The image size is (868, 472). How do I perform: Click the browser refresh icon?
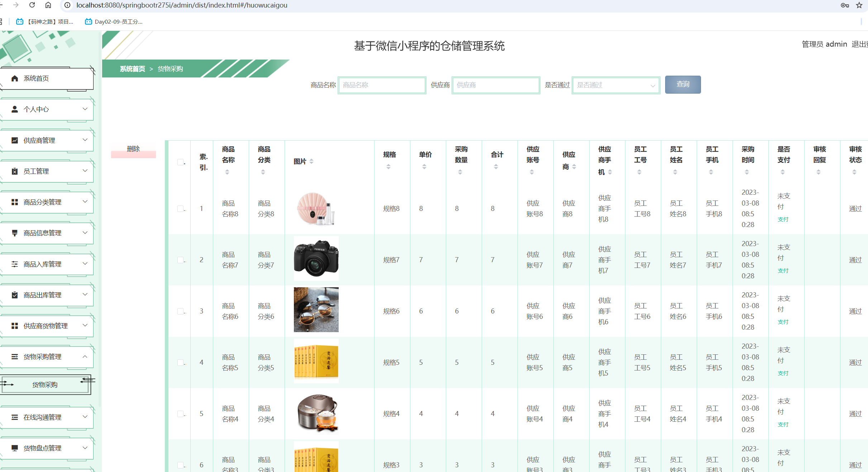32,5
